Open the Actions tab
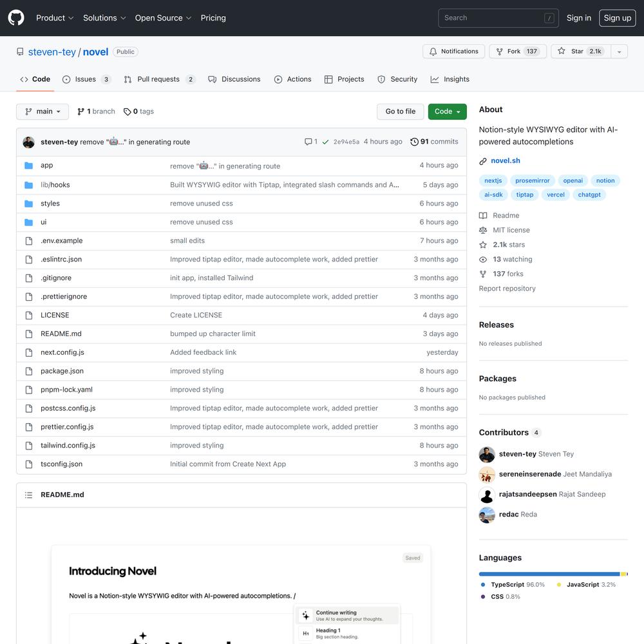 pos(293,79)
